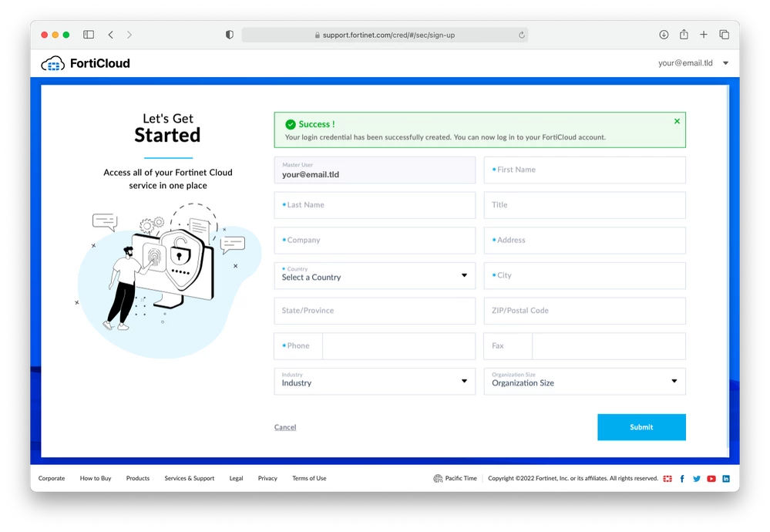Click the green Success check icon
770x532 pixels.
[291, 124]
